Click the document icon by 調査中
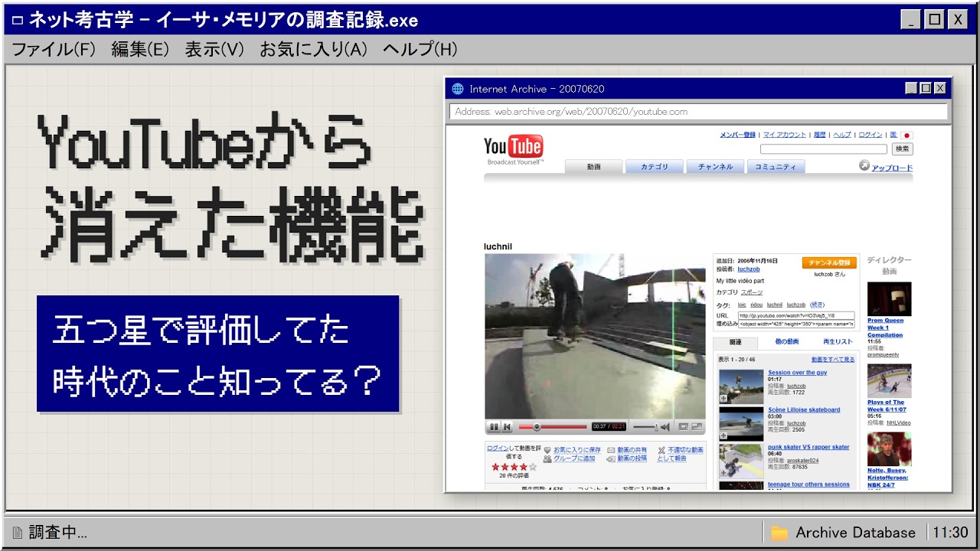This screenshot has height=551, width=980. tap(17, 533)
